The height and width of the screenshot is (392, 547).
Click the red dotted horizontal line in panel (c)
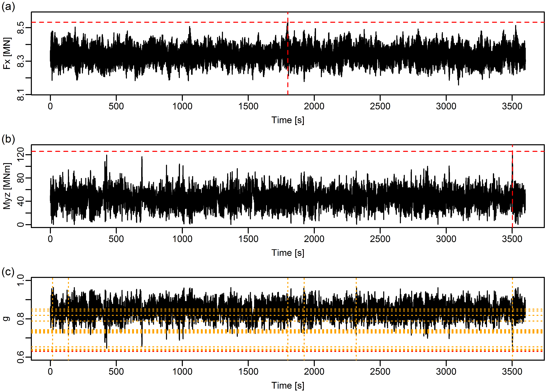coord(288,351)
